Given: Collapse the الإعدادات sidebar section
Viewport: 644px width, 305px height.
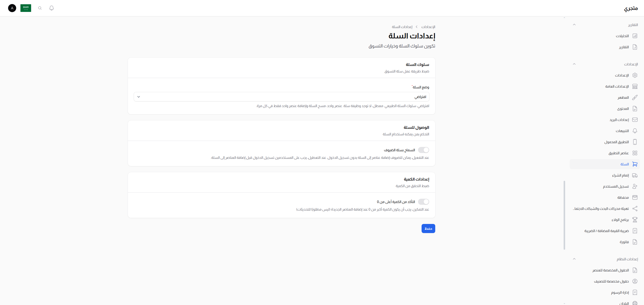Looking at the screenshot, I should (574, 64).
